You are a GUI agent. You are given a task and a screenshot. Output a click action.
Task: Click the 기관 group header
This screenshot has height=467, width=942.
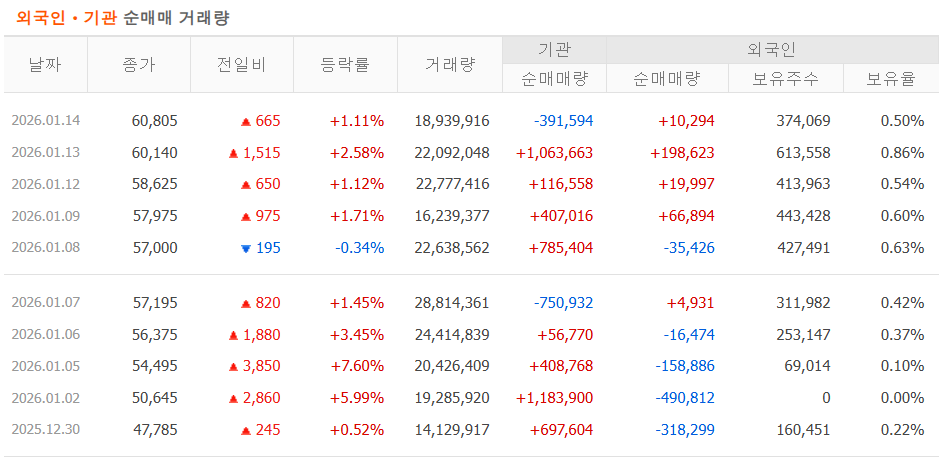pyautogui.click(x=554, y=49)
